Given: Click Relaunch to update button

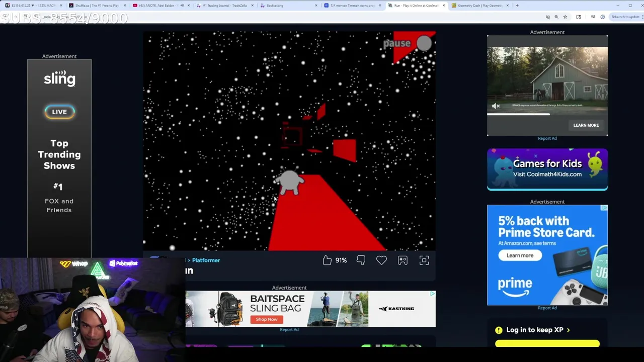Looking at the screenshot, I should coord(625,17).
